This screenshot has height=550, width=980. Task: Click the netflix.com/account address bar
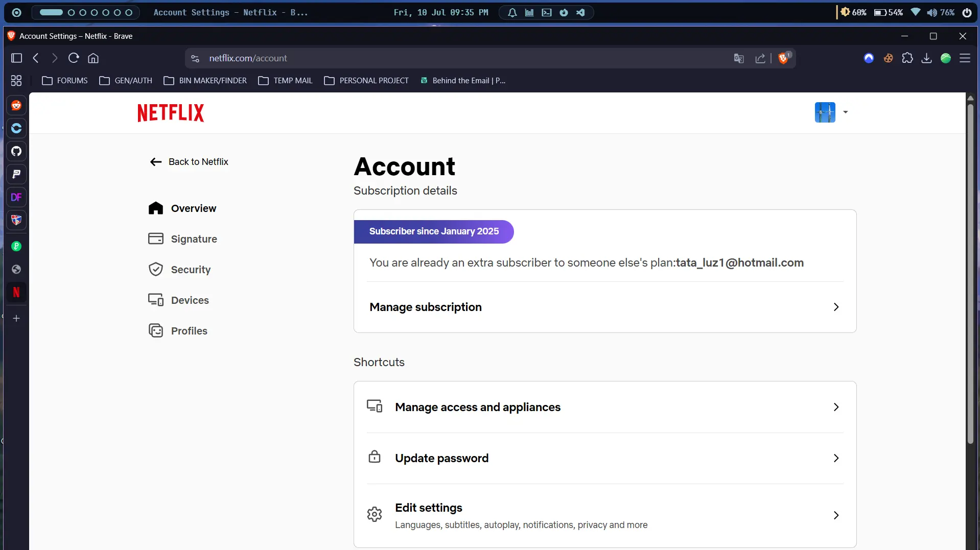(x=460, y=58)
